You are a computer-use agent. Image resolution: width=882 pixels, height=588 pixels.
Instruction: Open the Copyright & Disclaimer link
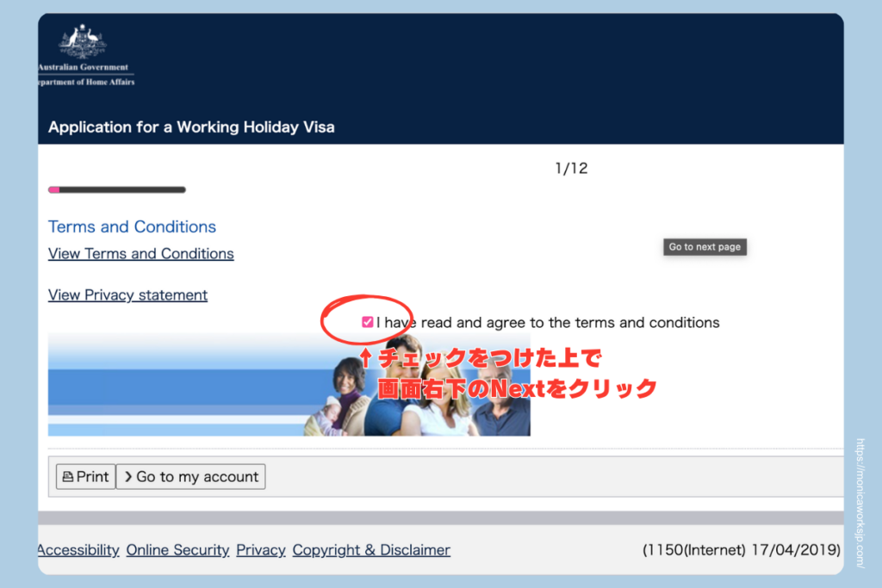coord(371,550)
